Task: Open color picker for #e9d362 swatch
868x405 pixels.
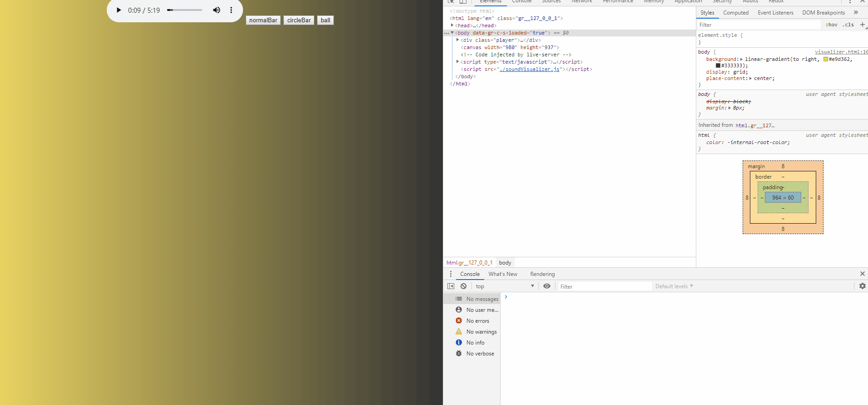Action: 826,59
